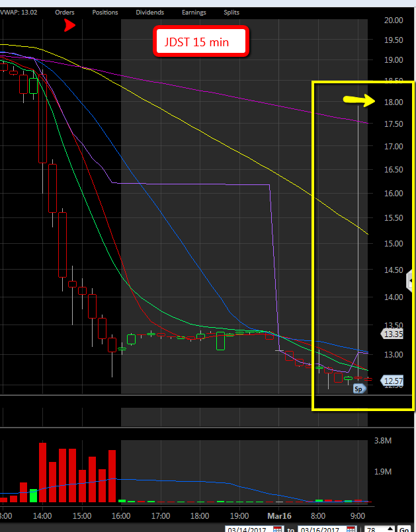The height and width of the screenshot is (532, 416).
Task: Select Earnings in the top bar
Action: click(194, 13)
